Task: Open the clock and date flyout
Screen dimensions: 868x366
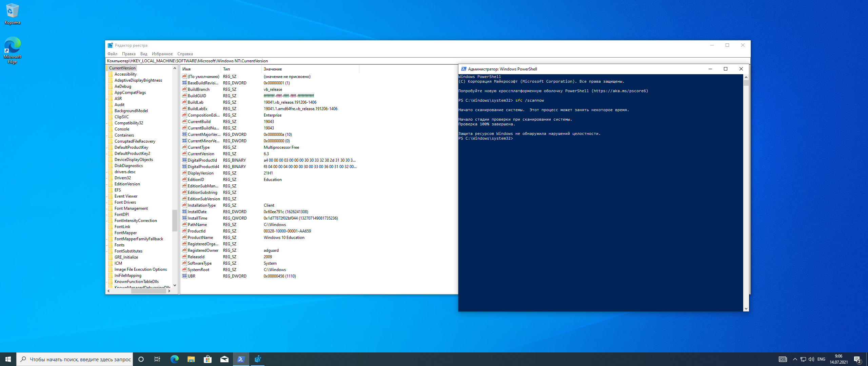Action: [x=839, y=359]
